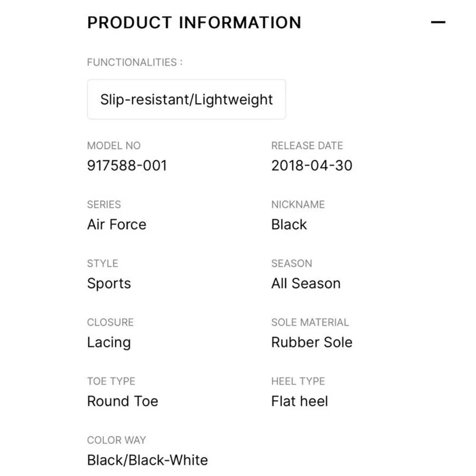
Task: Select the Round Toe value
Action: (x=123, y=401)
